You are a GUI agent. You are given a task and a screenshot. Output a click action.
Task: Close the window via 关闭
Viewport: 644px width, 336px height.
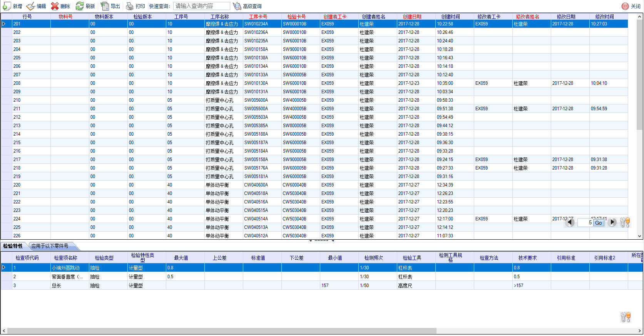coord(631,6)
